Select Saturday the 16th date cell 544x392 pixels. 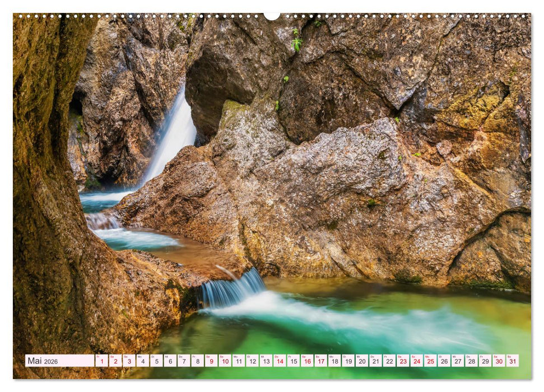(x=307, y=361)
